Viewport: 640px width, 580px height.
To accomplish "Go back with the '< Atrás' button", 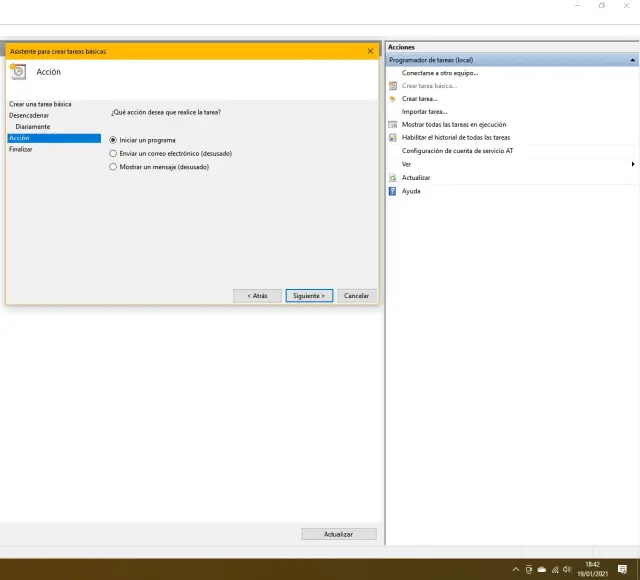I will [257, 296].
